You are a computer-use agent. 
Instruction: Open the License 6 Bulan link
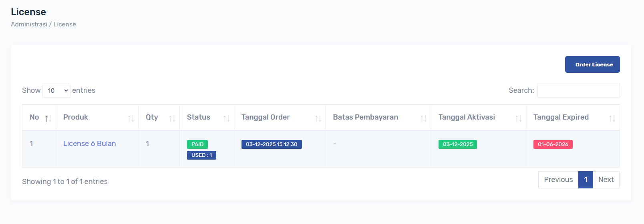[90, 144]
